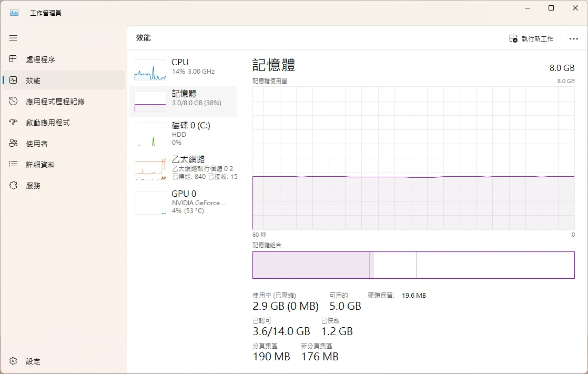Viewport: 588px width, 374px height.
Task: Click the memory usage history graph
Action: (413, 158)
